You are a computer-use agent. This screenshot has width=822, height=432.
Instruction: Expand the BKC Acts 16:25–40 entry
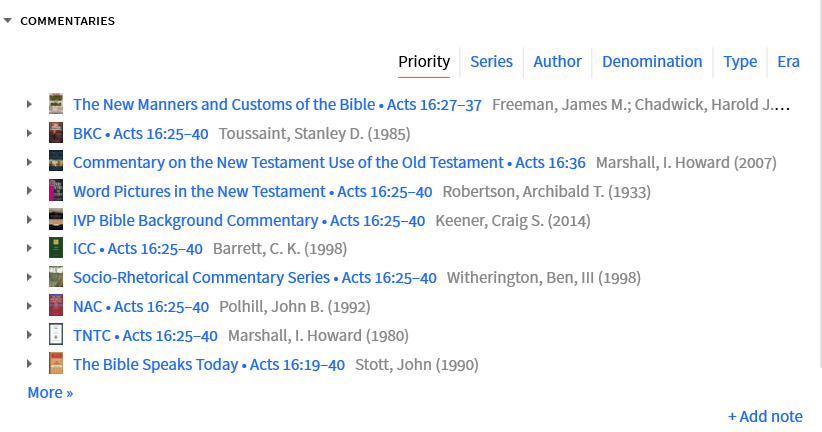[30, 133]
